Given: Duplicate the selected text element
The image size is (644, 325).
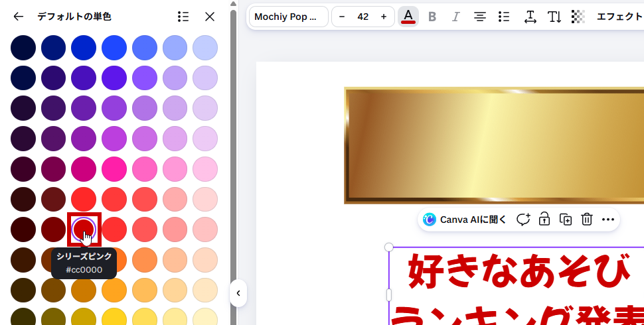Looking at the screenshot, I should (x=566, y=220).
